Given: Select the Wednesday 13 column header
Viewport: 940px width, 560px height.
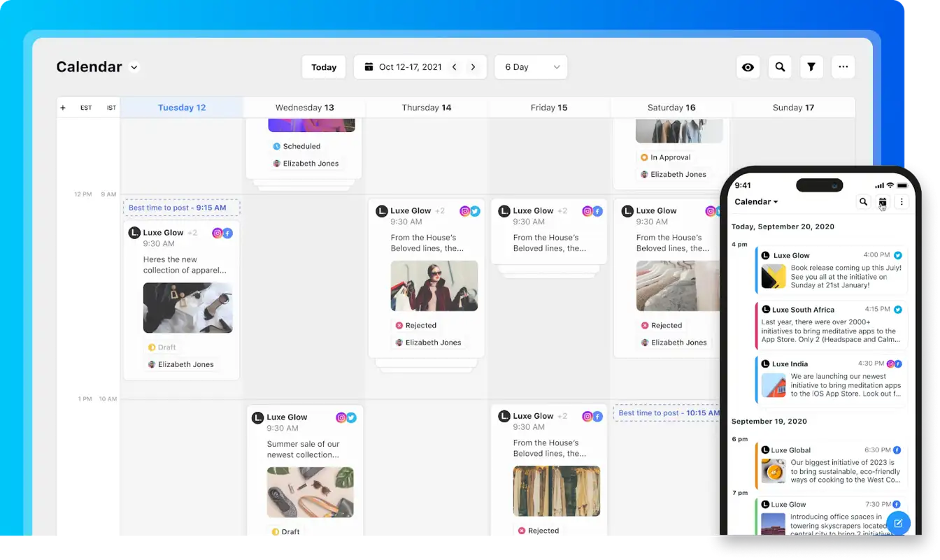Looking at the screenshot, I should [304, 108].
